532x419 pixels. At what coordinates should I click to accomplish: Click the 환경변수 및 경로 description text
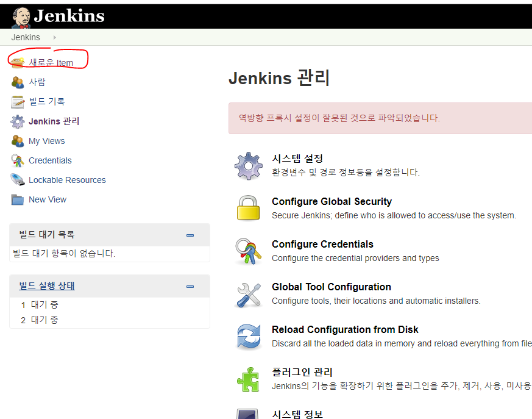(x=346, y=173)
